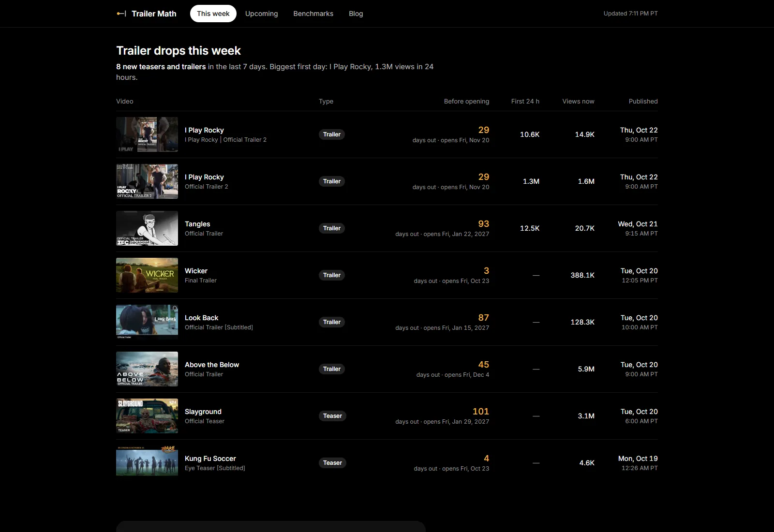The height and width of the screenshot is (532, 774).
Task: Open the Upcoming tab
Action: pyautogui.click(x=262, y=14)
